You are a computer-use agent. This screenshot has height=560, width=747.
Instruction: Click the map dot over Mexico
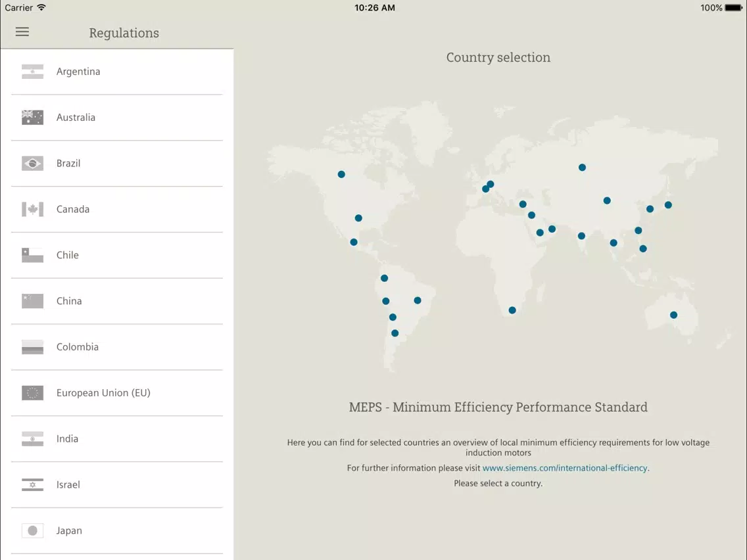(354, 242)
